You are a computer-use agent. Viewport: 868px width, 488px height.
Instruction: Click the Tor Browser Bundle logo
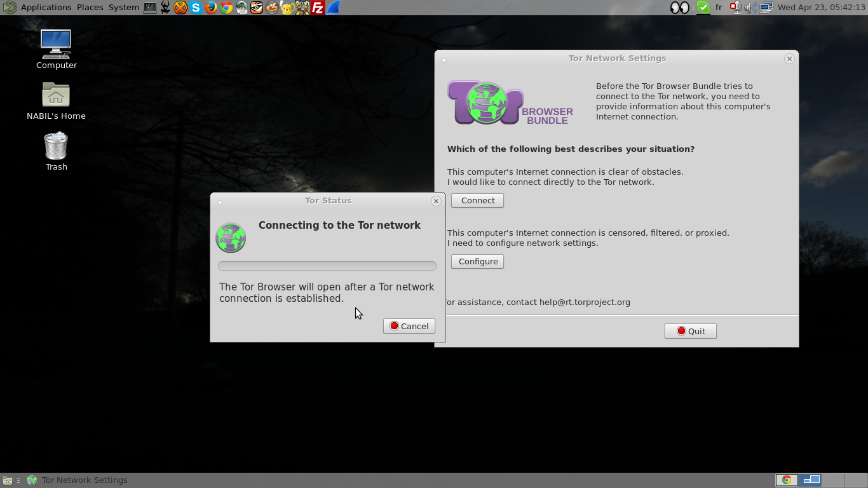[511, 103]
